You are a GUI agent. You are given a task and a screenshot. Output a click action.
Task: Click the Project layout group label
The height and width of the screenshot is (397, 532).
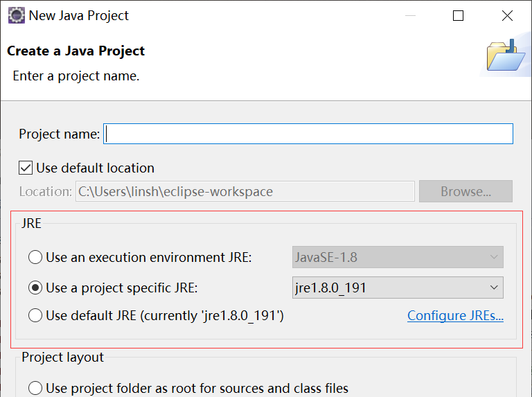pos(62,358)
